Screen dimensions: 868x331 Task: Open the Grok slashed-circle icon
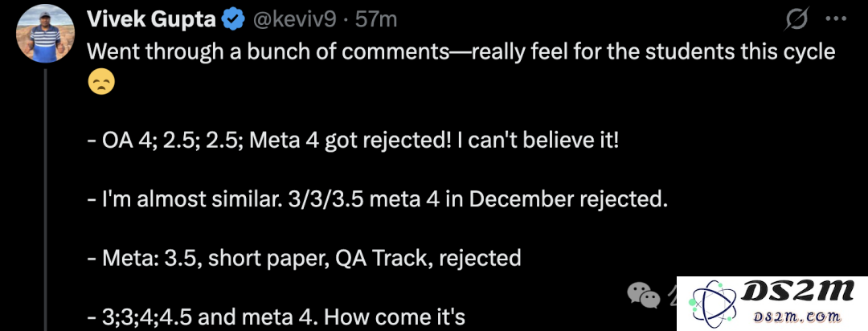click(796, 20)
